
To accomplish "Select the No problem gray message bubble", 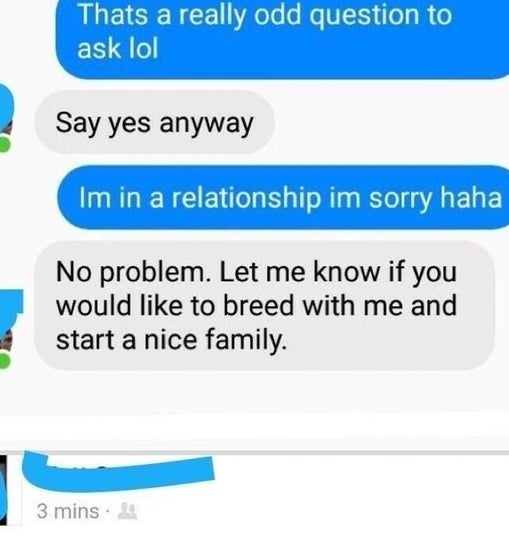I will coord(264,306).
